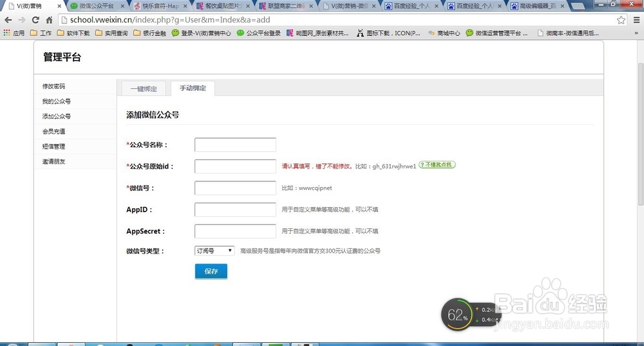Show more bookmarks with the chevron
This screenshot has height=346, width=644.
coord(636,33)
